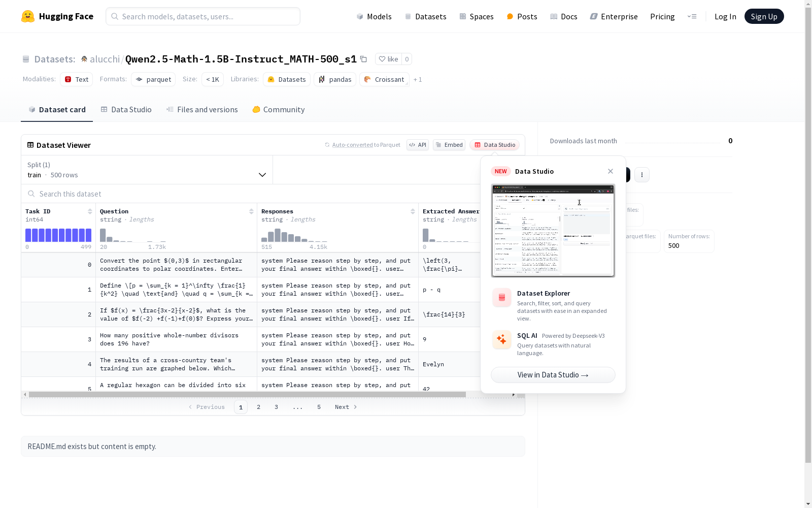Open the Docs navigation item
The width and height of the screenshot is (812, 508).
[564, 16]
